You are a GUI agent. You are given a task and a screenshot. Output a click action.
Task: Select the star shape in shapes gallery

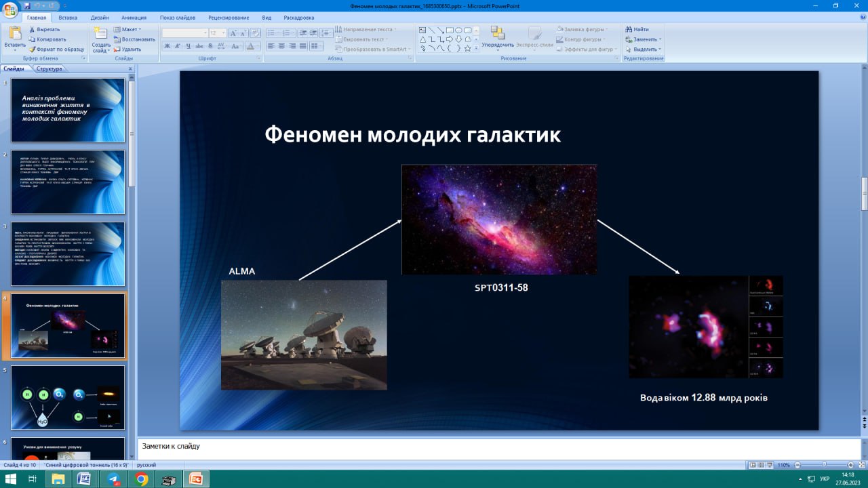pyautogui.click(x=467, y=48)
